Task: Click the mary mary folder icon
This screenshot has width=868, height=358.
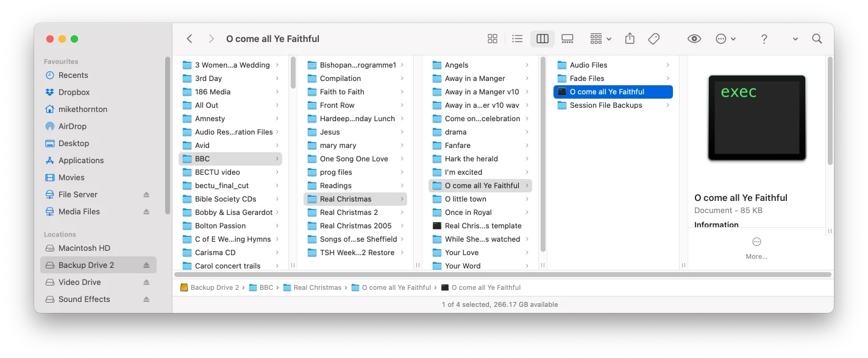Action: [312, 146]
